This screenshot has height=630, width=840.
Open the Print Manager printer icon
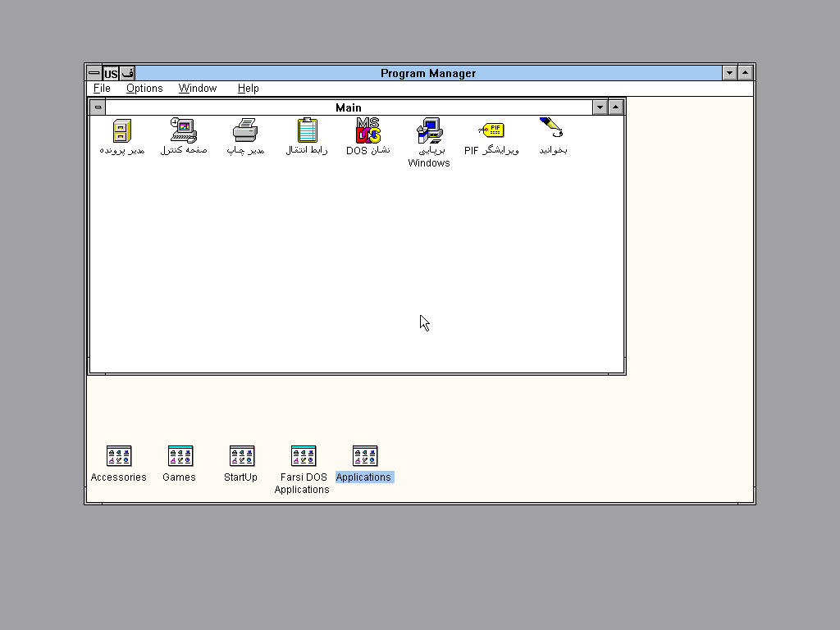[x=245, y=130]
